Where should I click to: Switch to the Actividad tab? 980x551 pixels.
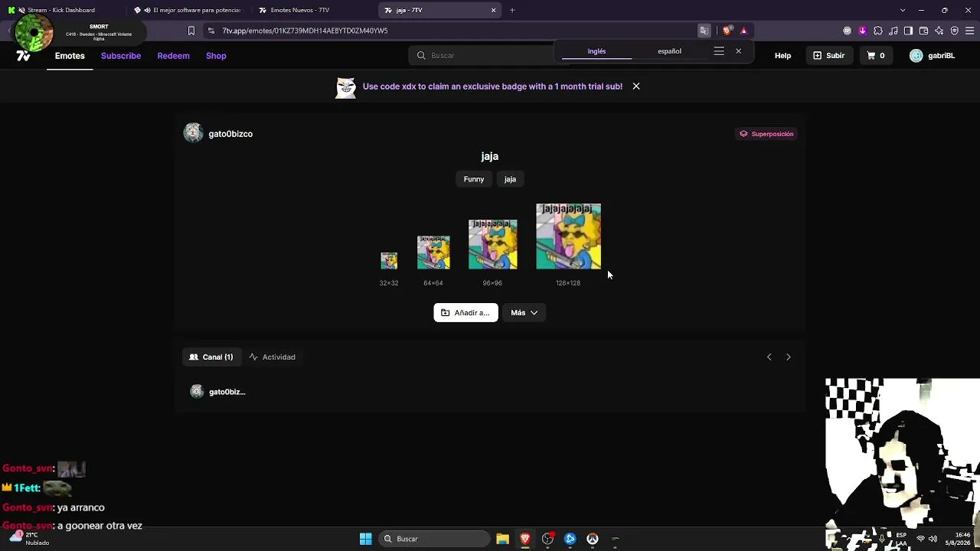(x=273, y=357)
